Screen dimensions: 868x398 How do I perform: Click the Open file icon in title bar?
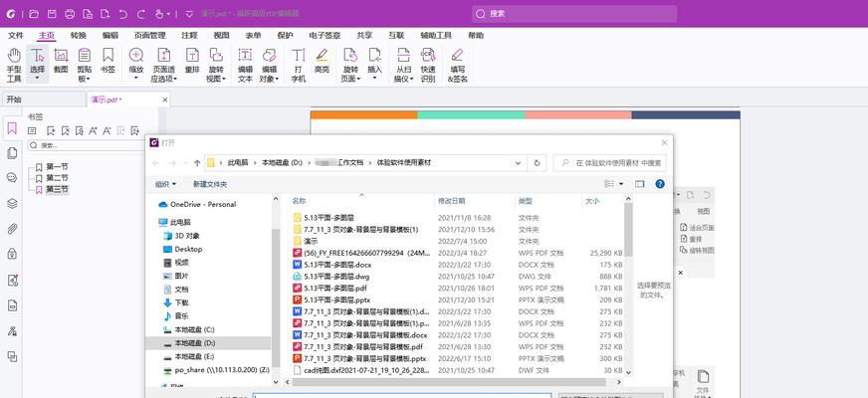click(x=34, y=14)
